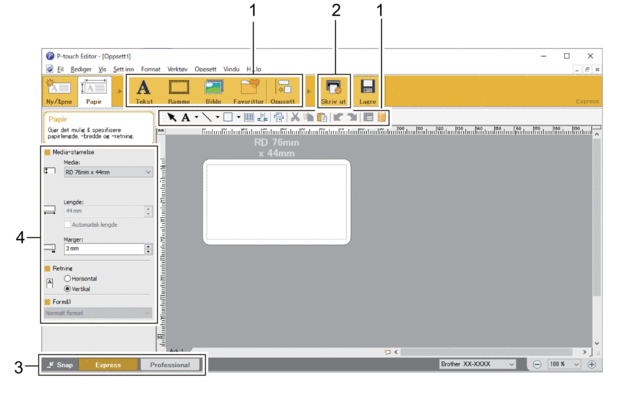Select the Tekst tool icon

click(x=144, y=87)
